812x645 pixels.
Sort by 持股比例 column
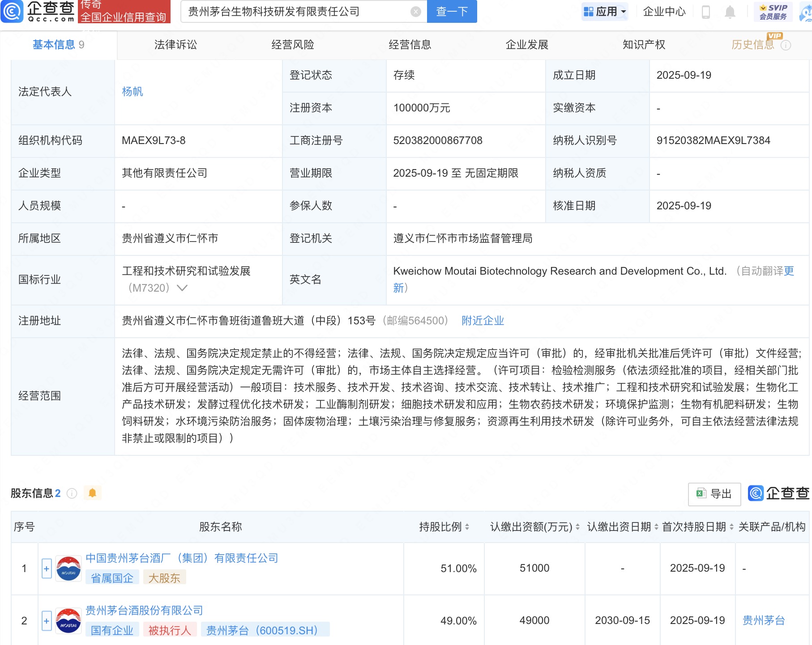(x=467, y=527)
